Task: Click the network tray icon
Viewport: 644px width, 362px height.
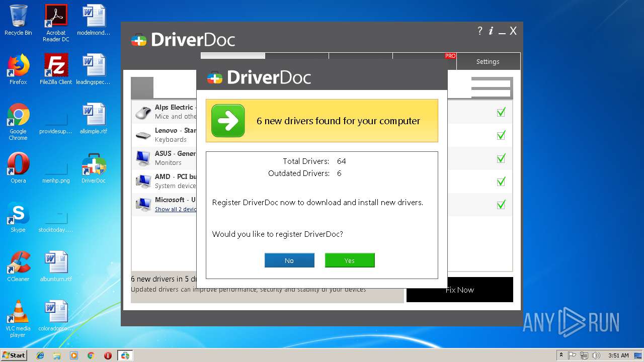Action: tap(584, 355)
